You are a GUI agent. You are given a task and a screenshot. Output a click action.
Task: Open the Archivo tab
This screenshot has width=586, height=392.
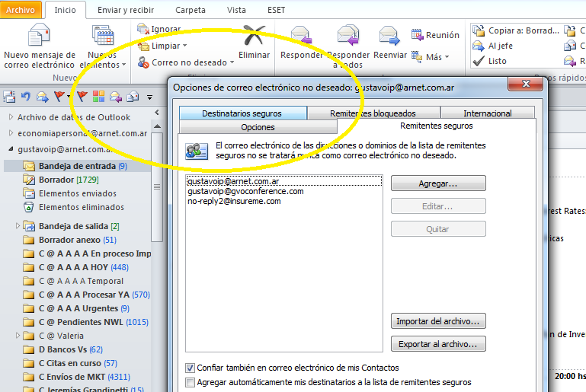(20, 10)
